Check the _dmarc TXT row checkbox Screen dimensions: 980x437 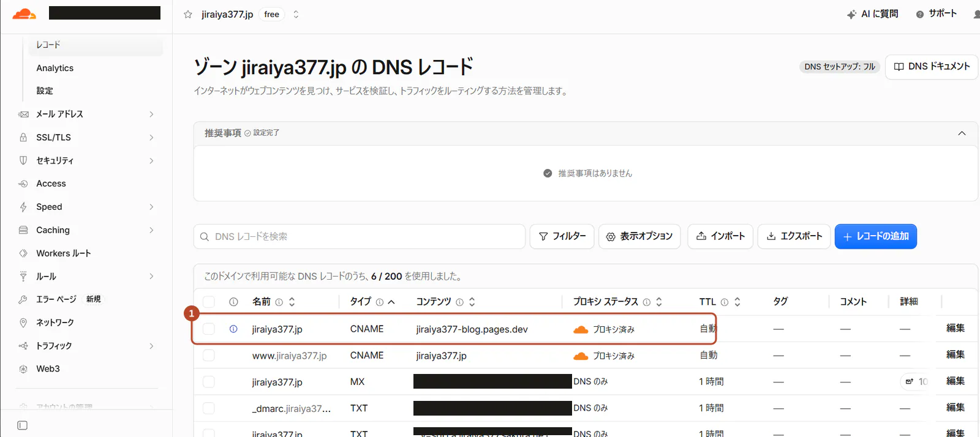pyautogui.click(x=209, y=408)
